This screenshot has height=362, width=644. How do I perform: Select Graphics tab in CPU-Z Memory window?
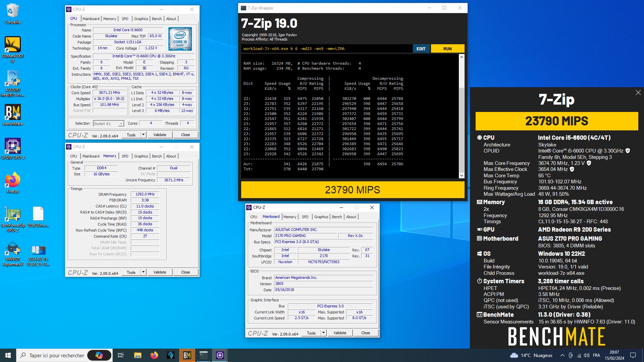141,156
